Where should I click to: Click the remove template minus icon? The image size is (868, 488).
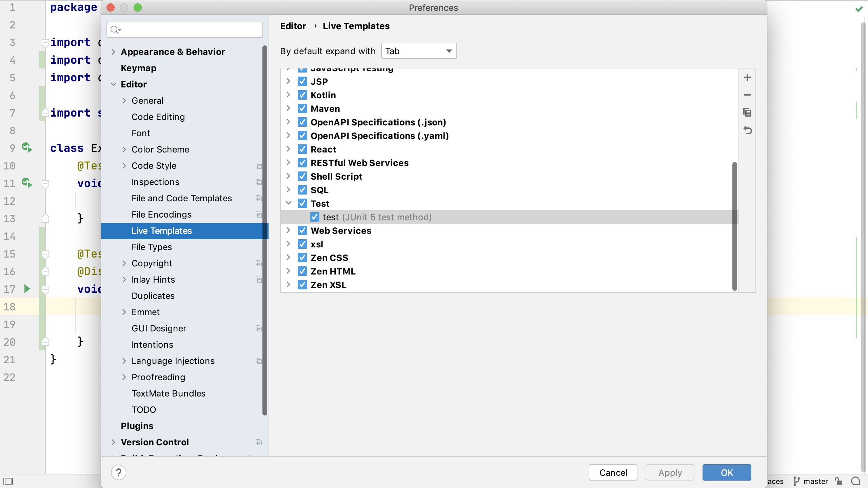pos(747,95)
